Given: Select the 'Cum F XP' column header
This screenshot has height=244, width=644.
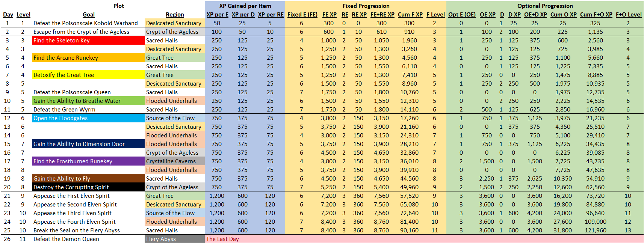Looking at the screenshot, I should coord(410,15).
